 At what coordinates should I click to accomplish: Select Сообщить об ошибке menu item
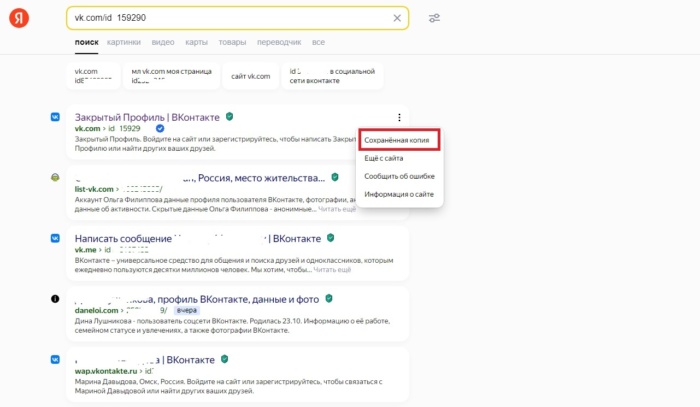[x=399, y=176]
